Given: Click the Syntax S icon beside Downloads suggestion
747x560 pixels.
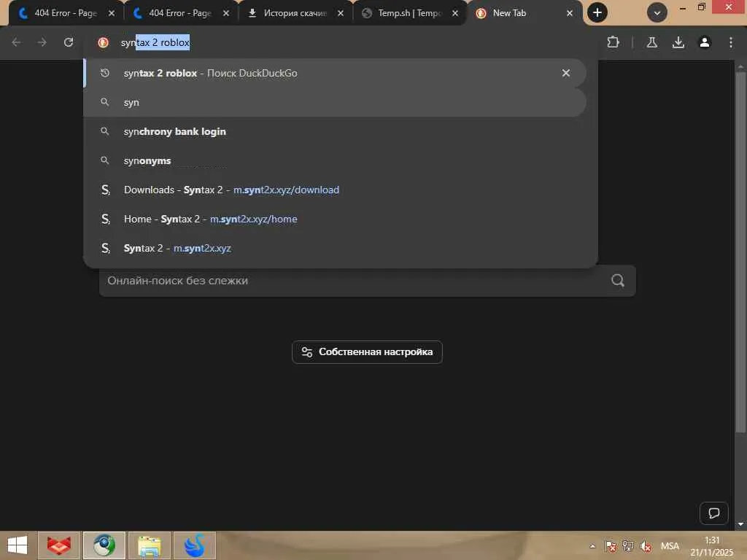Looking at the screenshot, I should tap(105, 190).
